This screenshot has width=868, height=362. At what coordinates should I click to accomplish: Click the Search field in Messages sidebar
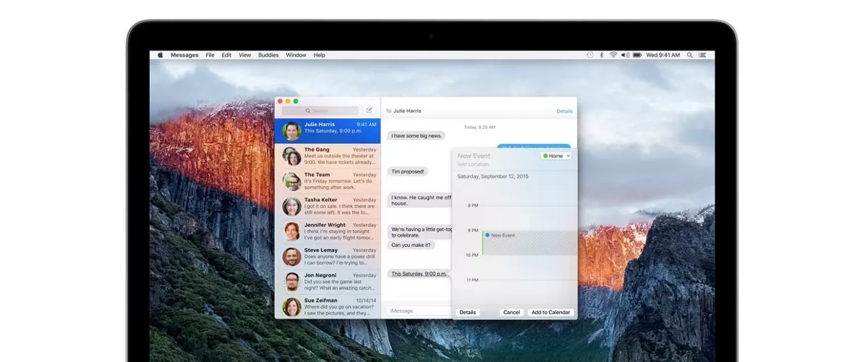tap(320, 111)
